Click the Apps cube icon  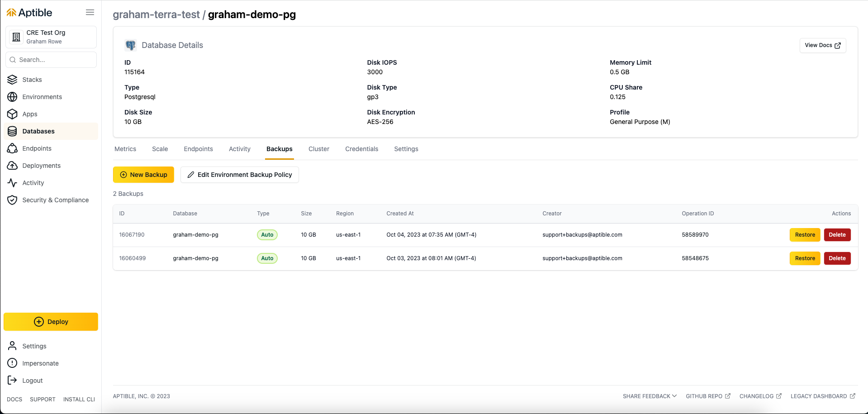tap(12, 114)
